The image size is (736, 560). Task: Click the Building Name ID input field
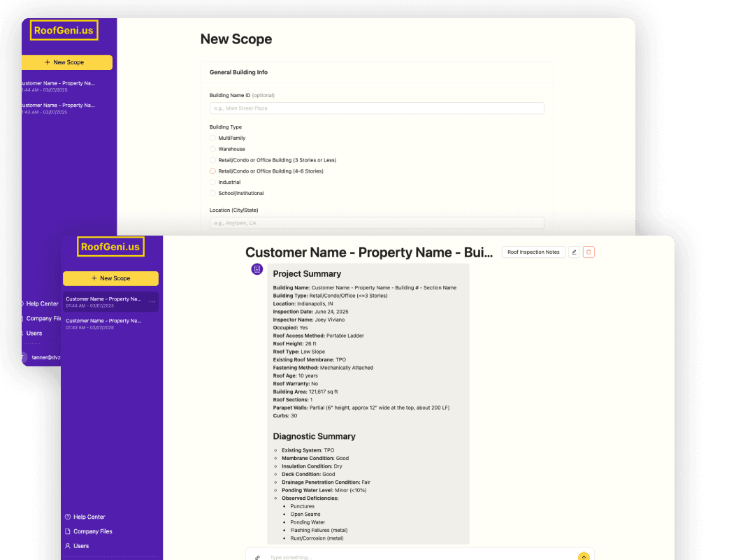click(377, 108)
